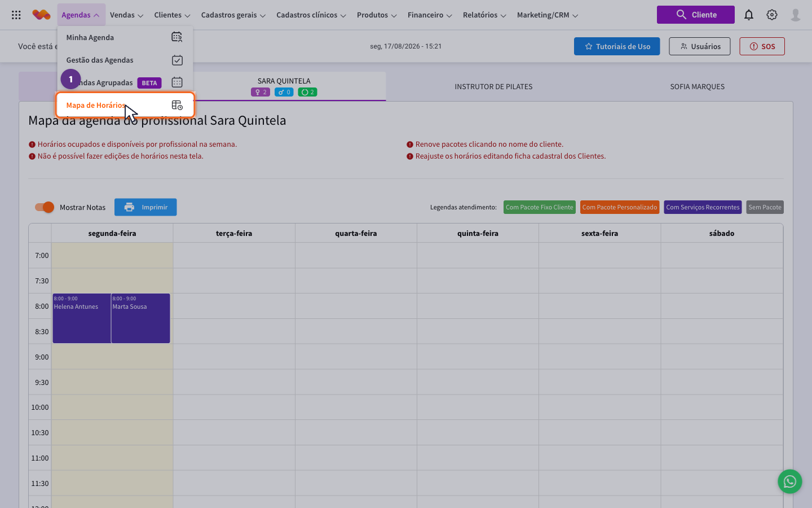Open Tutoriais de Uso button
Image resolution: width=812 pixels, height=508 pixels.
[617, 46]
